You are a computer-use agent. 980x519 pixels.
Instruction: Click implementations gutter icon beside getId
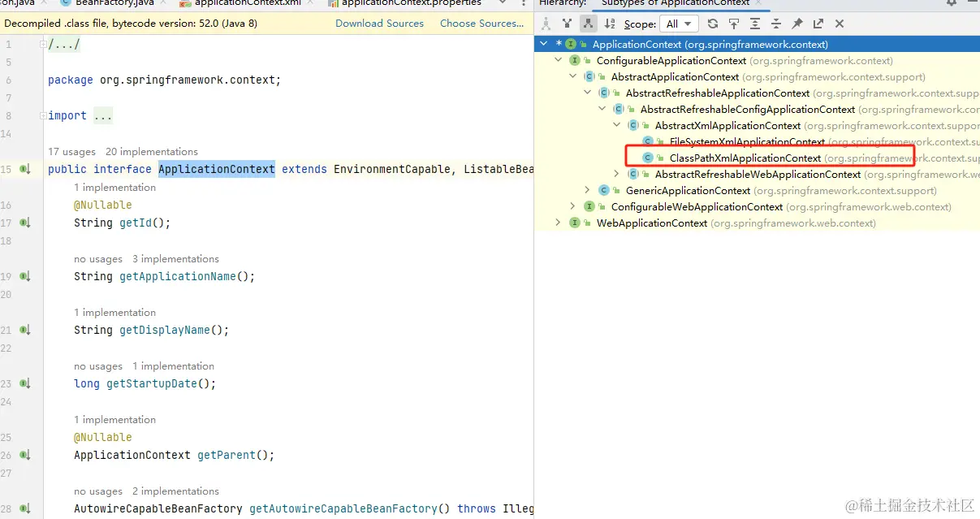tap(25, 223)
